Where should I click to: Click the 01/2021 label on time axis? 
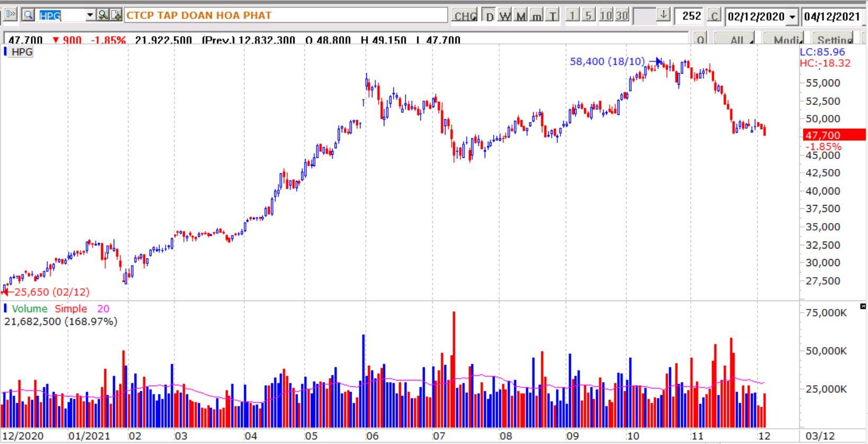click(89, 436)
